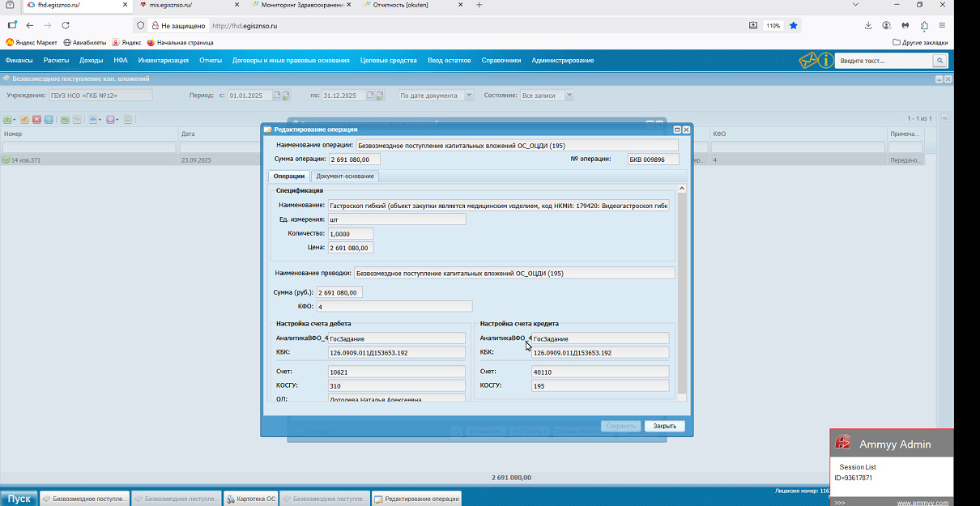Open the envelope messages icon in the header

pos(808,60)
